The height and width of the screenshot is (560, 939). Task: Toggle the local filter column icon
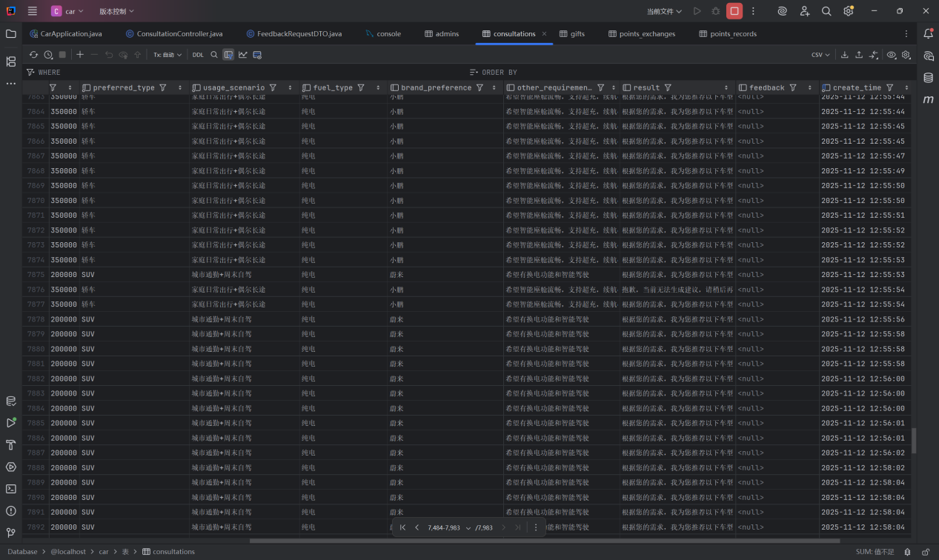click(x=228, y=55)
